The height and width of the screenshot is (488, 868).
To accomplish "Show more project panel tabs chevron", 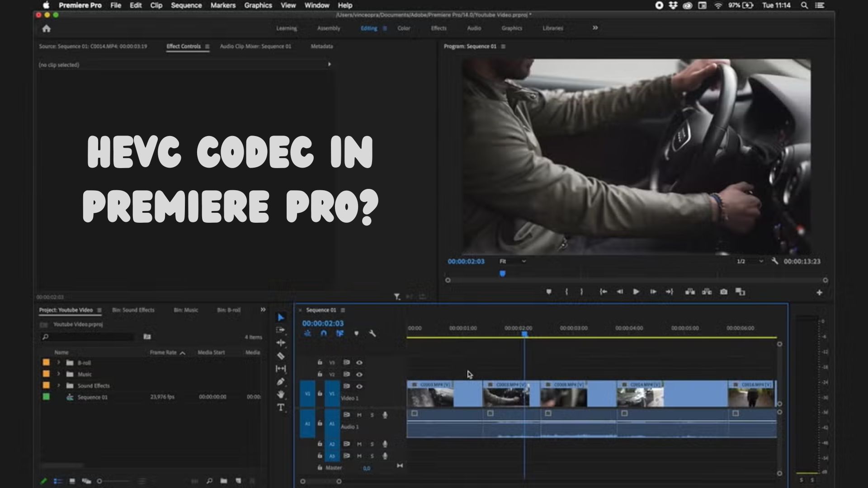I will coord(263,310).
